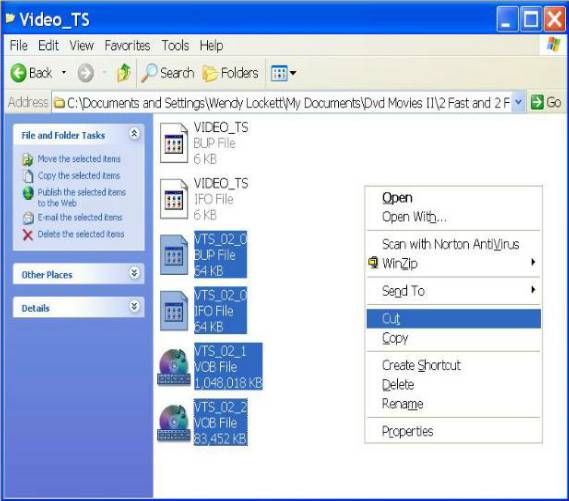
Task: Select the VTS_02_1 VOB file icon
Action: pos(174,366)
